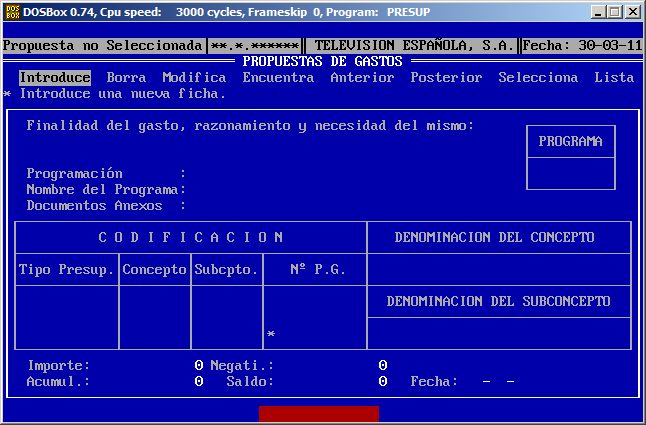Click the Nº P.G. entry cell
Image resolution: width=646 pixels, height=425 pixels.
[x=314, y=320]
